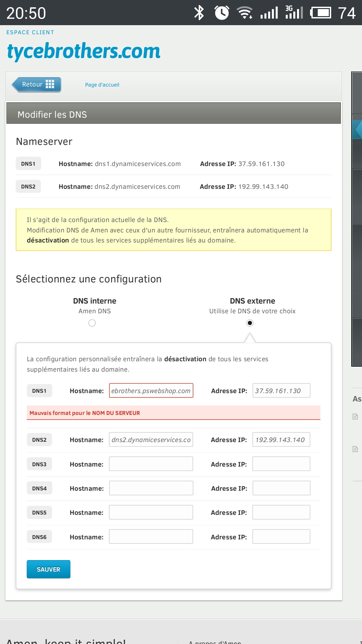Tap the Wi-Fi status icon
The width and height of the screenshot is (362, 644).
(245, 13)
